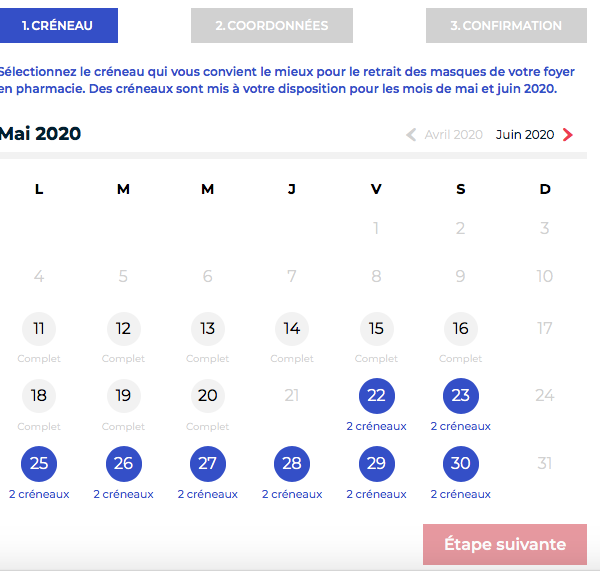Viewport: 600px width, 571px height.
Task: Switch to the 2. Coordonnées tab
Action: click(x=272, y=26)
